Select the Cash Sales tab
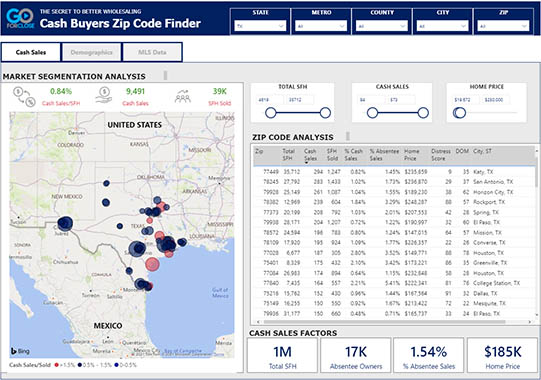 pos(31,52)
